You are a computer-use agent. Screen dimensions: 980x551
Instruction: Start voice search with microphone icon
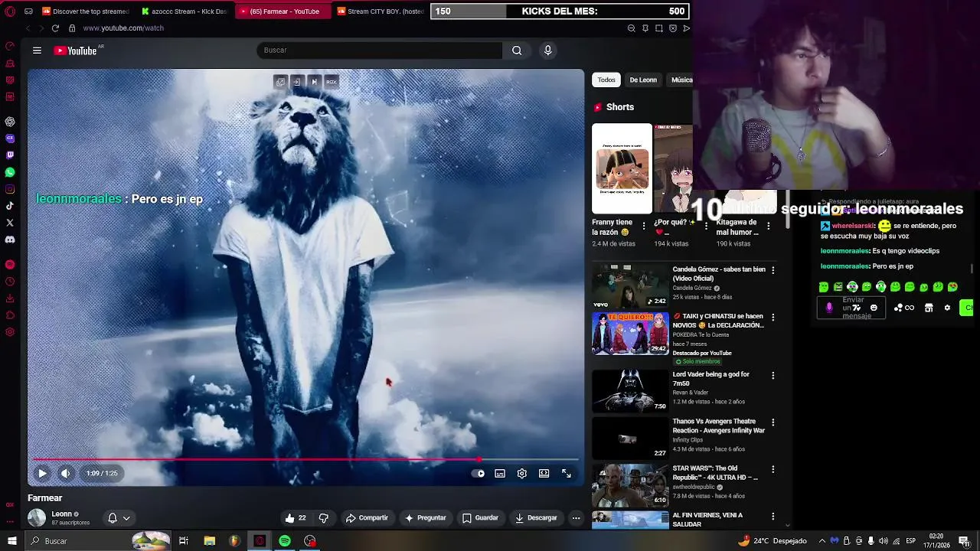click(x=547, y=51)
